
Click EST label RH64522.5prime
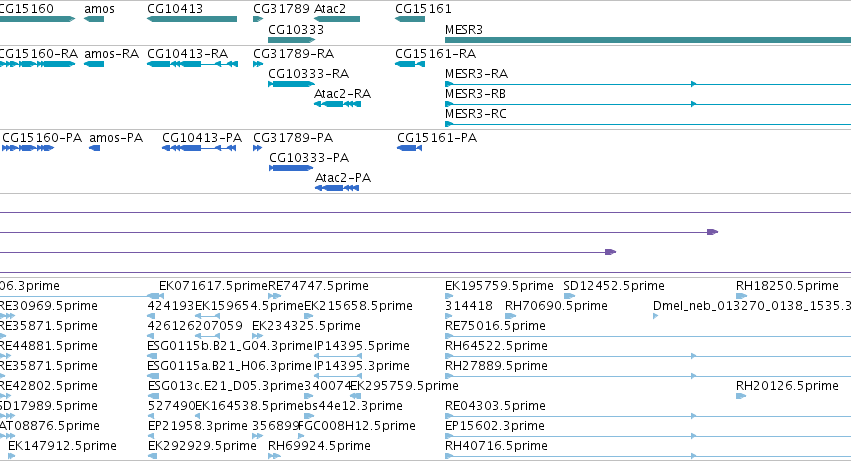click(496, 346)
